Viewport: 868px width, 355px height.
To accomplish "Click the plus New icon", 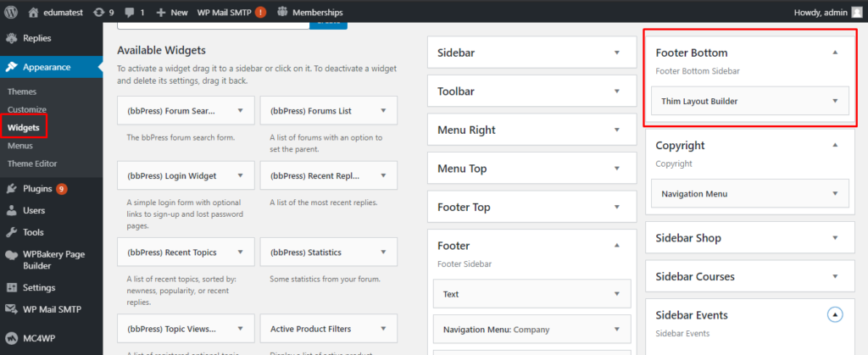I will [x=161, y=12].
